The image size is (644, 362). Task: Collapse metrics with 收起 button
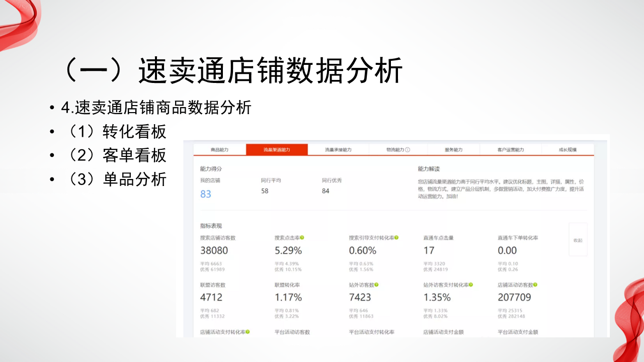click(x=578, y=240)
